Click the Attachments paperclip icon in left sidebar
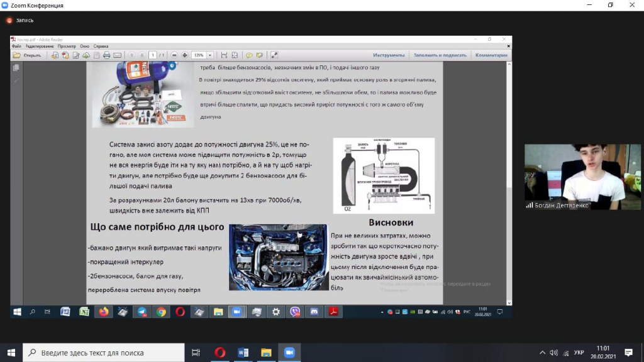 16,81
